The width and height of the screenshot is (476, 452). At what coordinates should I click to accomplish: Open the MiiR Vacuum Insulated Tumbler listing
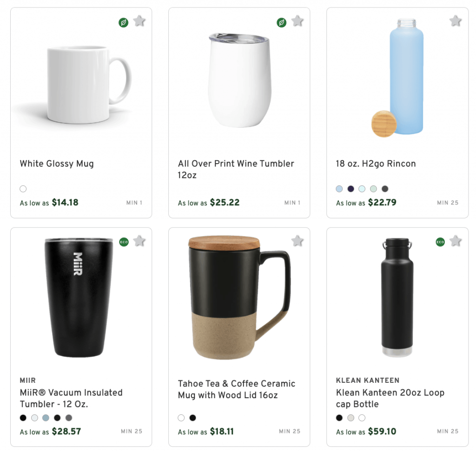click(72, 398)
